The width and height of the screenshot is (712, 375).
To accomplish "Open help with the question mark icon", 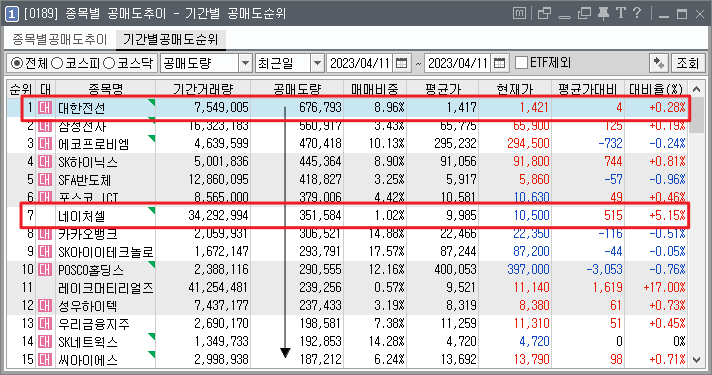I will point(637,13).
